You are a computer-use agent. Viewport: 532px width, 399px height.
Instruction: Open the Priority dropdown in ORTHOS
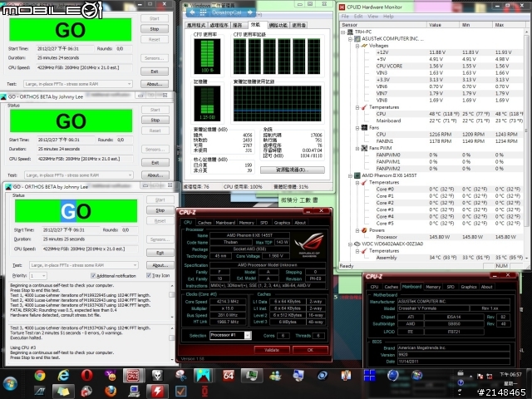pyautogui.click(x=38, y=276)
